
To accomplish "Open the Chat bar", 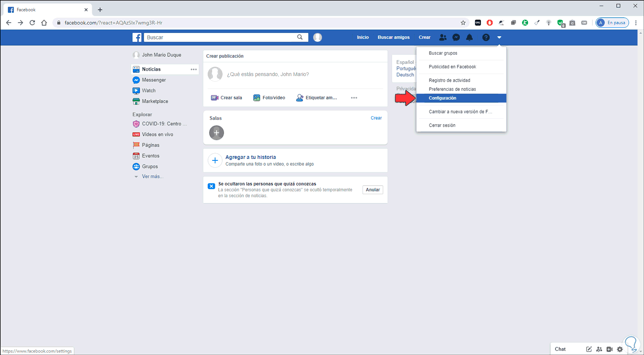I will point(560,349).
